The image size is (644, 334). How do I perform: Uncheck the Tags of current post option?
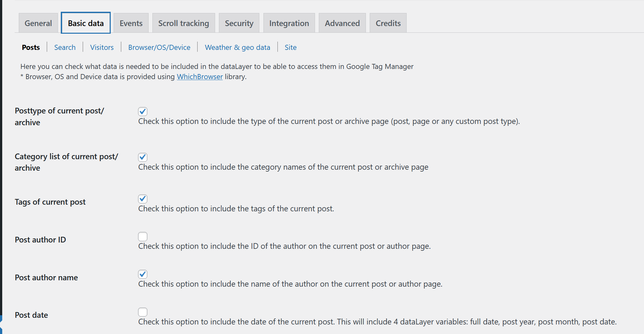pos(143,199)
